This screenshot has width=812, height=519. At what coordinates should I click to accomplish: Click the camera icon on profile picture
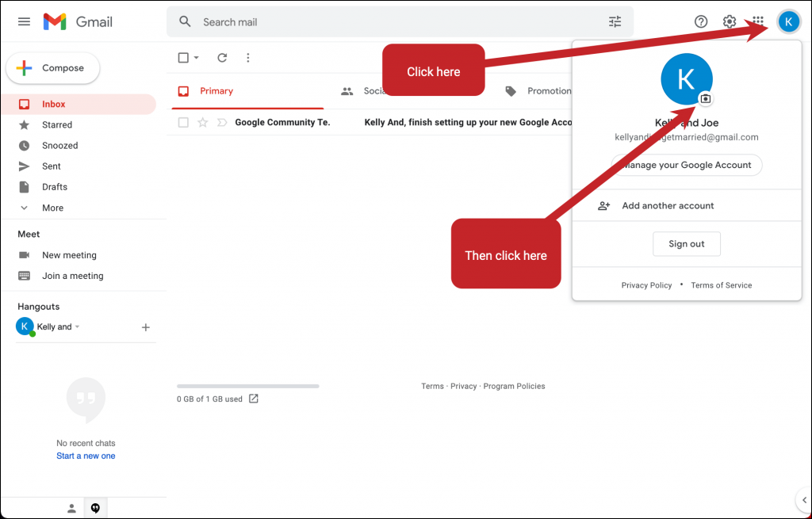[x=706, y=99]
